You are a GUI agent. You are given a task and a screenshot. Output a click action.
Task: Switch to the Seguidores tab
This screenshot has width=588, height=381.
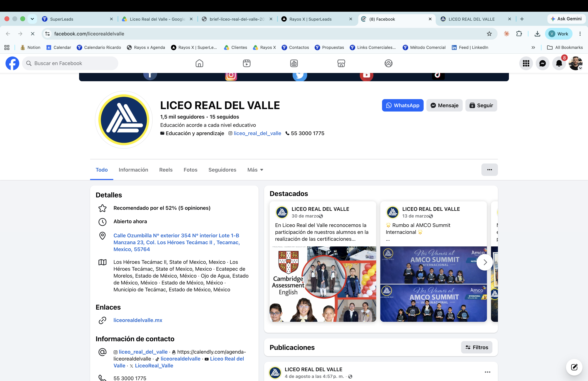tap(222, 170)
